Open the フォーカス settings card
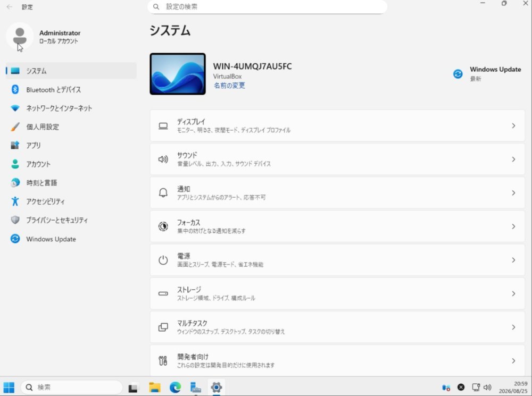Image resolution: width=532 pixels, height=396 pixels. (x=337, y=226)
